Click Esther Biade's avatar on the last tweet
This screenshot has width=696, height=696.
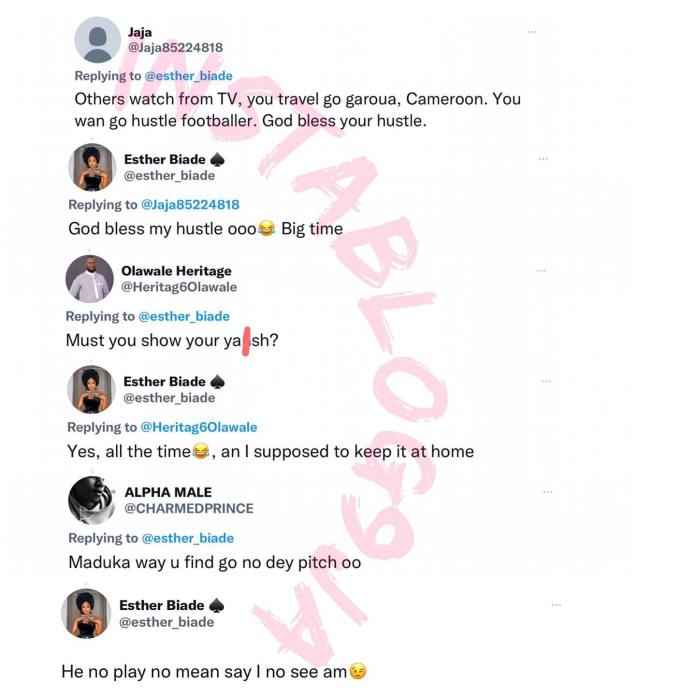tap(86, 613)
